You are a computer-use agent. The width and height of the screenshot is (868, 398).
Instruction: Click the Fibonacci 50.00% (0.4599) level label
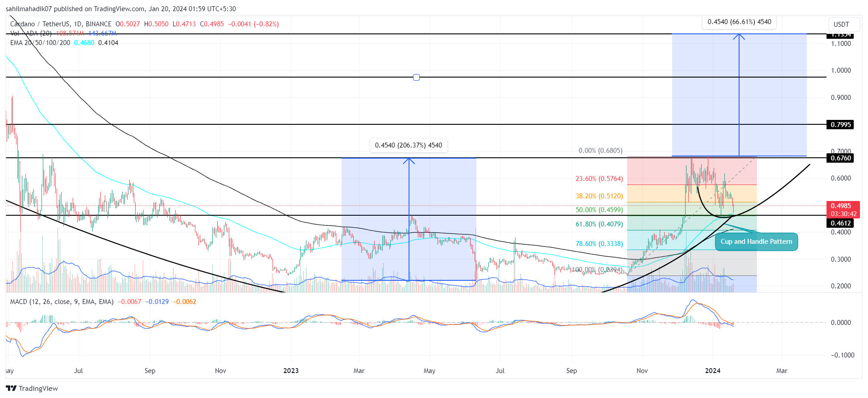599,210
